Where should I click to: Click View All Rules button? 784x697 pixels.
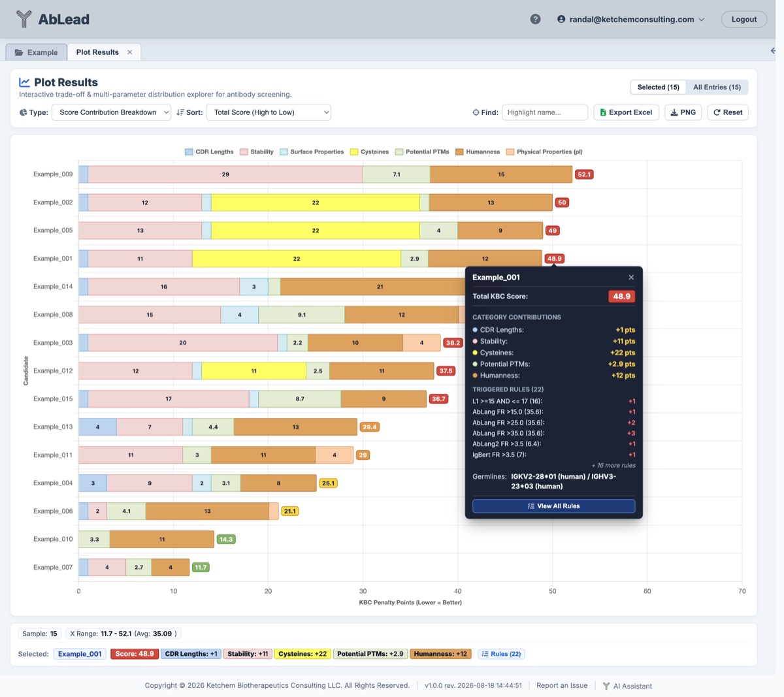(553, 506)
